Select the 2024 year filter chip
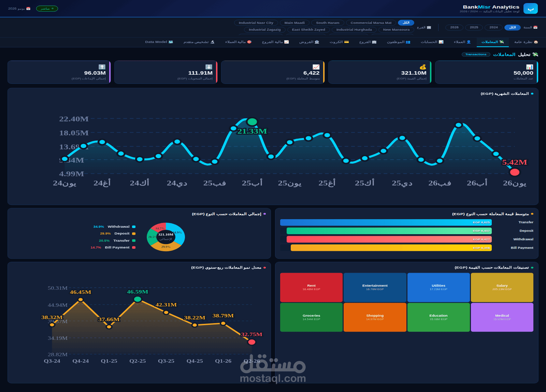546x392 pixels. point(493,27)
